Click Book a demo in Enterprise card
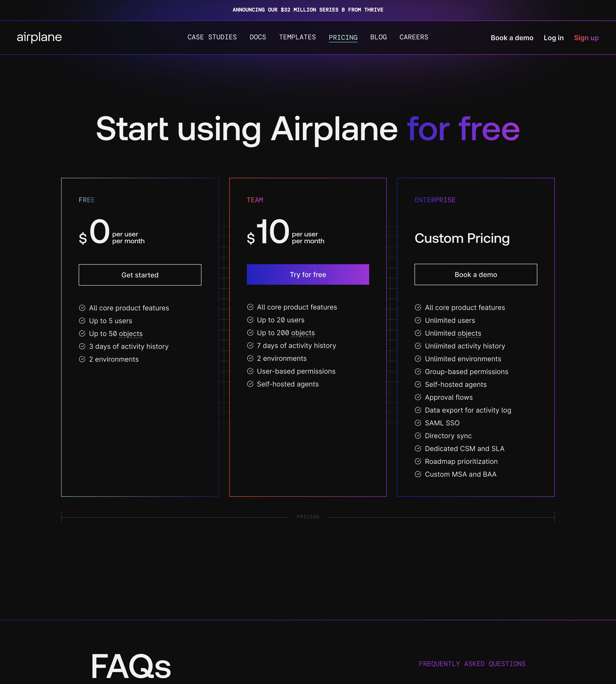This screenshot has height=684, width=616. pyautogui.click(x=476, y=275)
